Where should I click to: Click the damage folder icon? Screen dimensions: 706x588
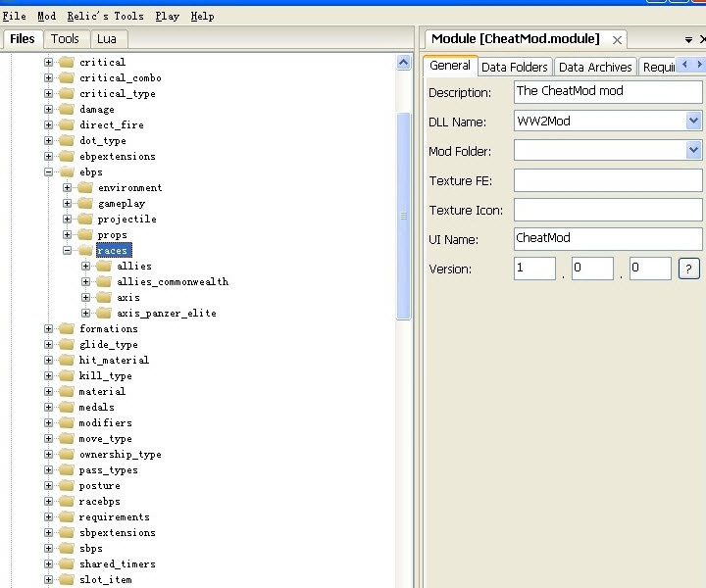(67, 109)
